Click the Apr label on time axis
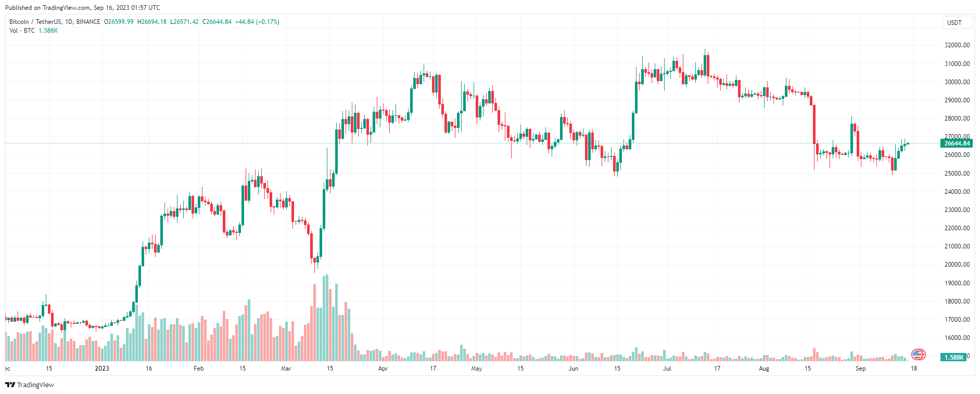 point(383,369)
